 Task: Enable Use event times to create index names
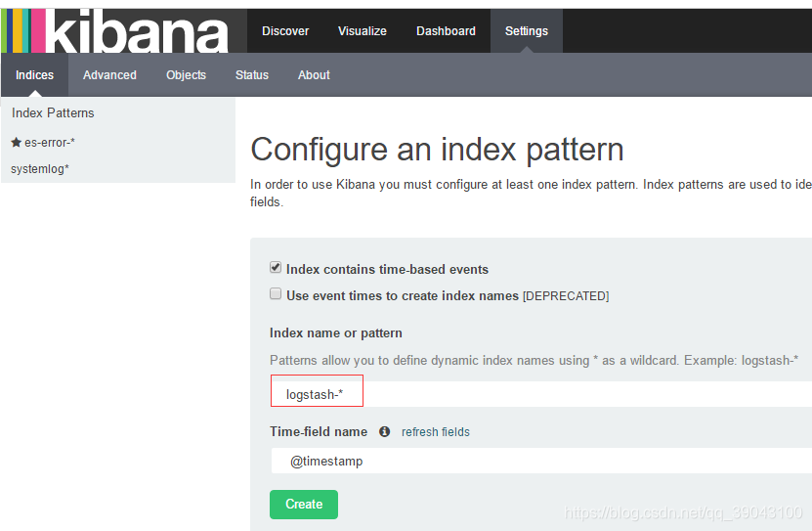coord(276,294)
